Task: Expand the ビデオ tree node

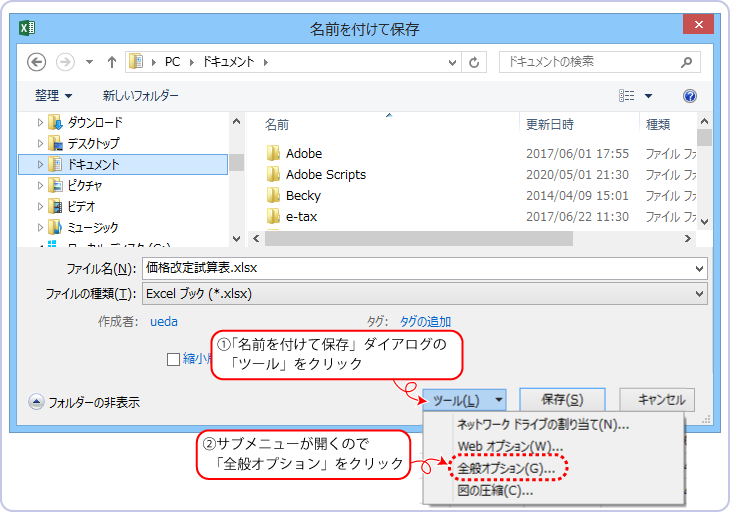Action: click(x=40, y=207)
